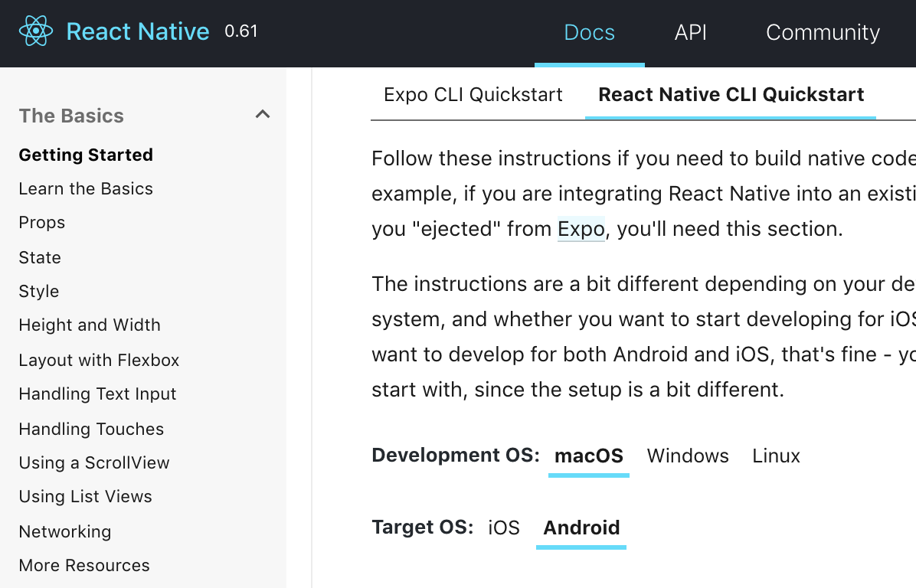The height and width of the screenshot is (588, 916).
Task: Open the Community navigation item
Action: tap(823, 32)
